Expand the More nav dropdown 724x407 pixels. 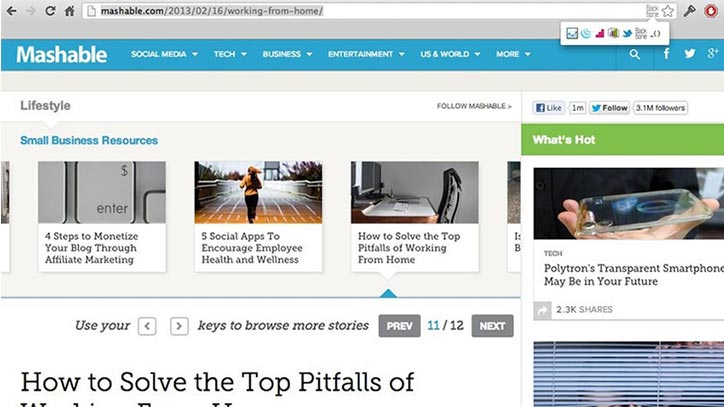pos(513,54)
